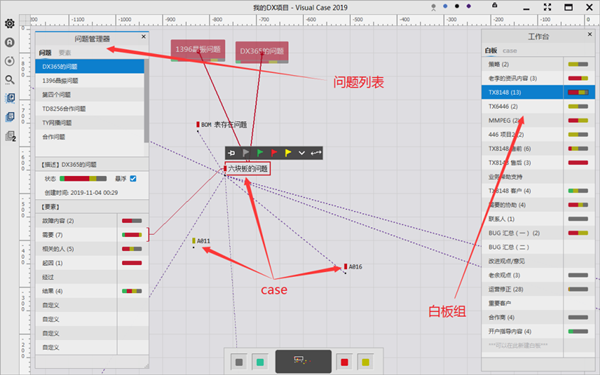The width and height of the screenshot is (600, 375).
Task: Toggle the checkbox beside the status bar
Action: pyautogui.click(x=133, y=179)
